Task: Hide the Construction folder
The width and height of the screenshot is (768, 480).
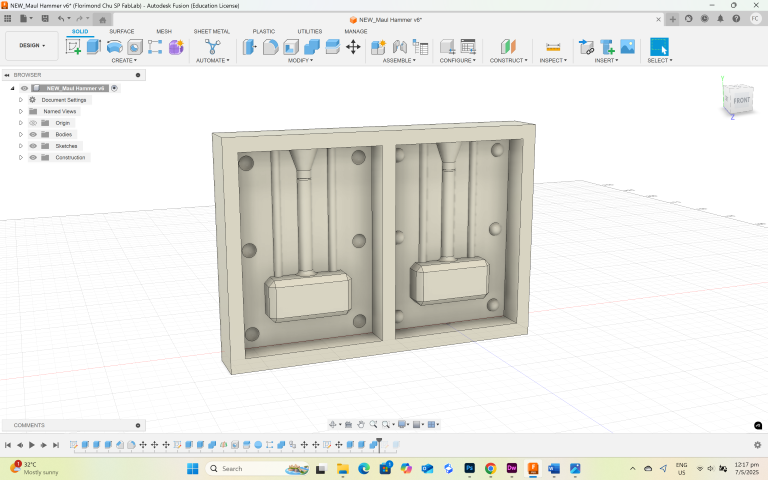Action: (x=33, y=157)
